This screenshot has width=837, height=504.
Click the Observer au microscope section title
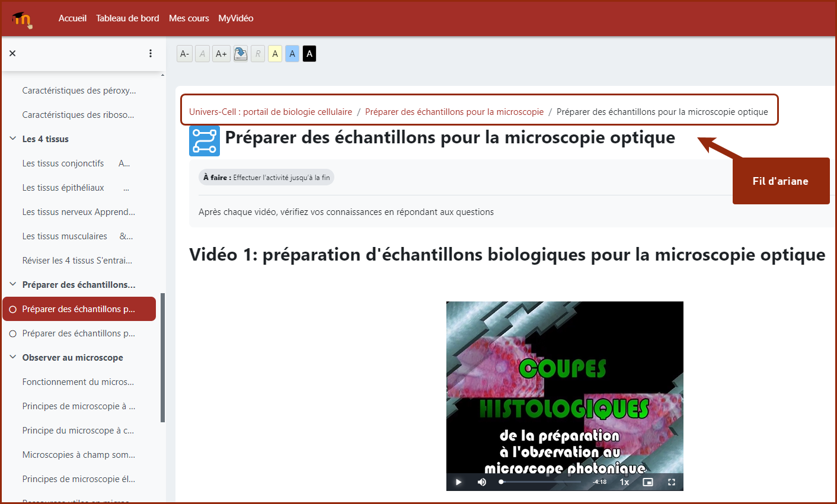tap(72, 357)
